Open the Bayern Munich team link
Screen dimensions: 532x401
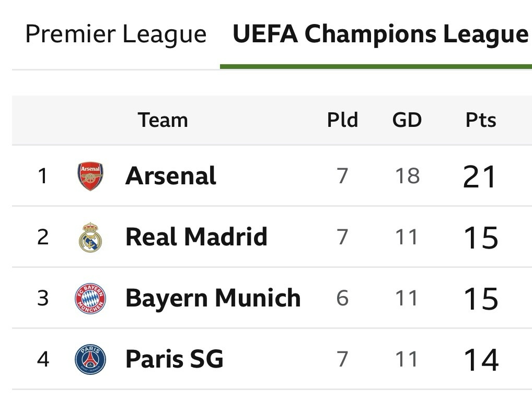click(x=213, y=298)
